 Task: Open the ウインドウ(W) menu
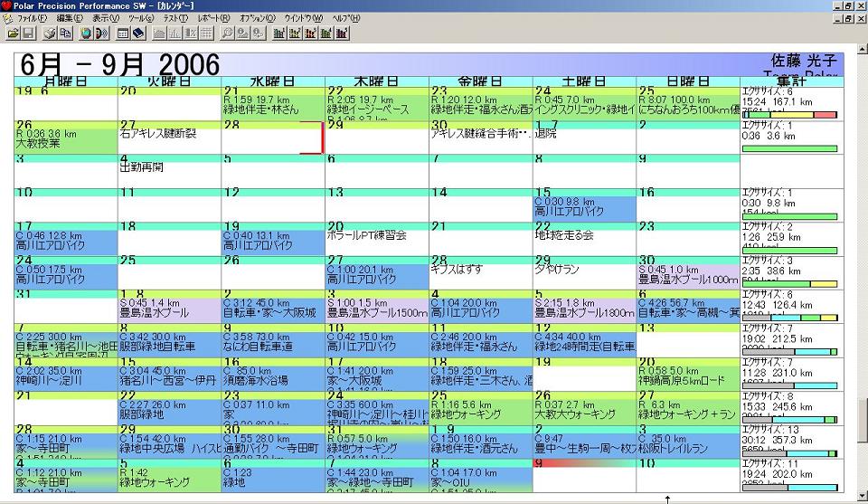pos(304,18)
